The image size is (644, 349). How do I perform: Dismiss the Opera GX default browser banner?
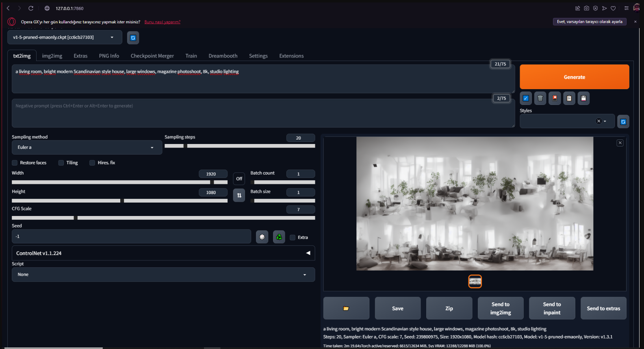click(635, 22)
